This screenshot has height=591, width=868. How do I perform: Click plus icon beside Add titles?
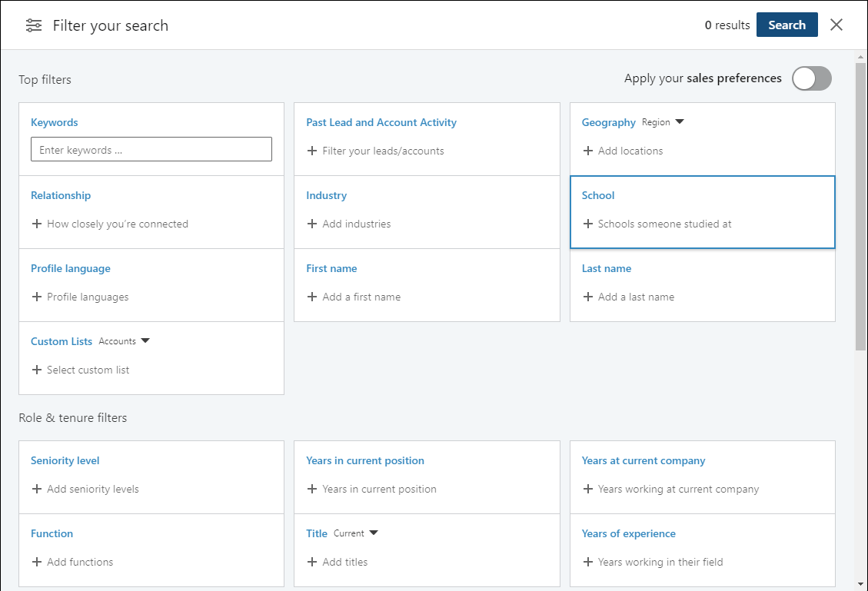[312, 562]
